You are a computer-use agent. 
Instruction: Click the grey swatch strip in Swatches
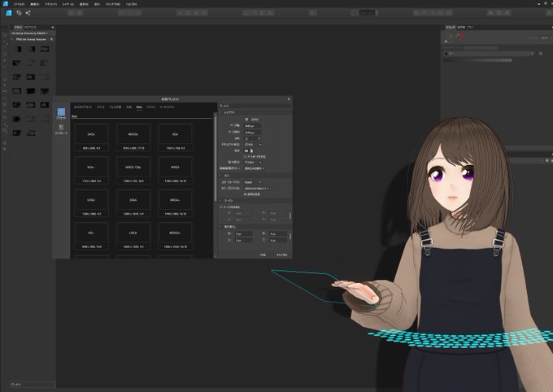coord(477,60)
